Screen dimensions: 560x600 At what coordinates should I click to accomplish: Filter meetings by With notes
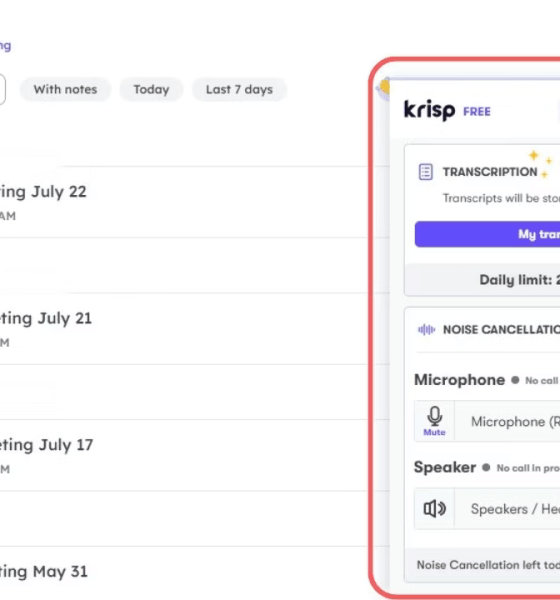point(65,90)
